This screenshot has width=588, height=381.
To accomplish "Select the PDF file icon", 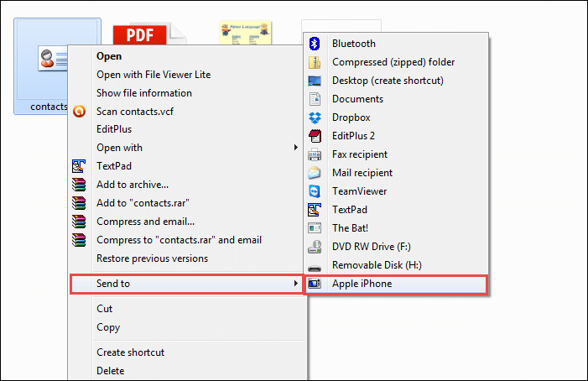I will click(x=149, y=34).
